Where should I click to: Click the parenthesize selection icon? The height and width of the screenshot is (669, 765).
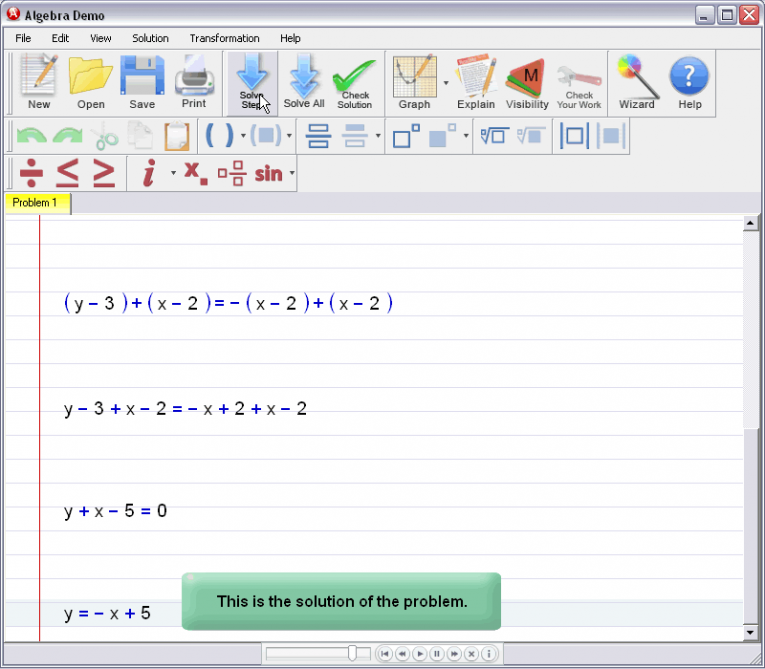(266, 135)
